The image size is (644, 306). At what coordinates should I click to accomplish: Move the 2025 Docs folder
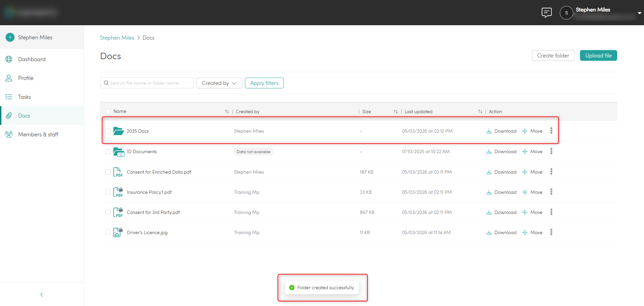click(532, 131)
